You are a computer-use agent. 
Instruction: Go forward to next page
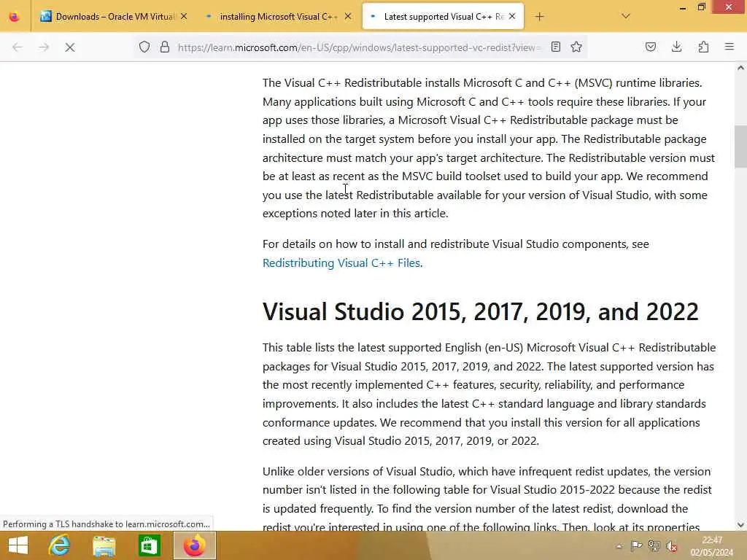point(44,47)
